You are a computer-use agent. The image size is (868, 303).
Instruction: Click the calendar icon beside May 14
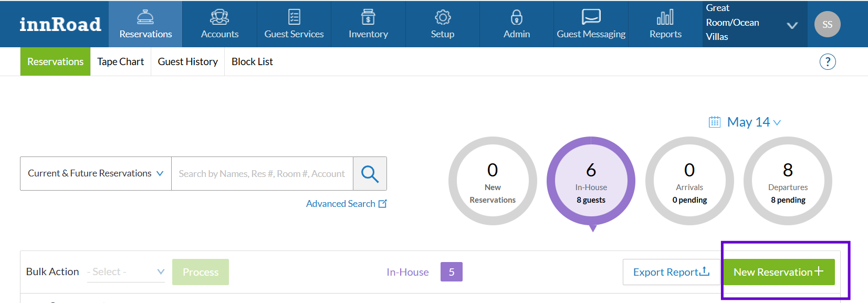pos(715,122)
